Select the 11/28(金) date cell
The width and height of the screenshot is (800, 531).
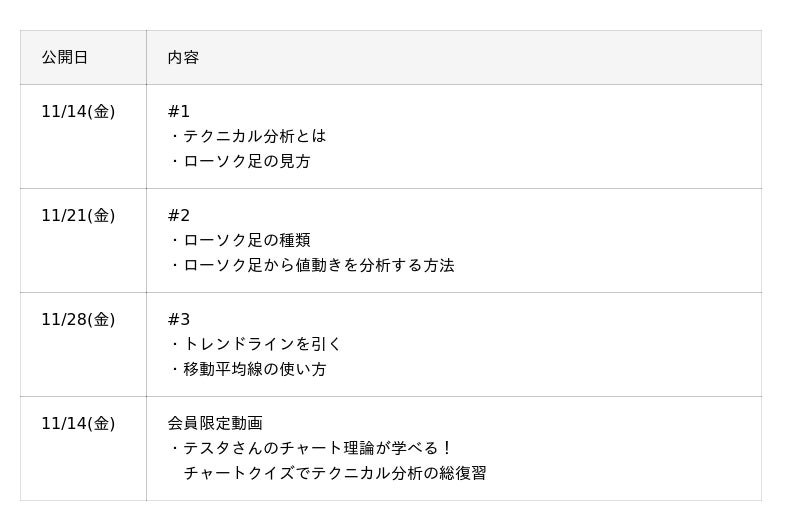[x=78, y=320]
